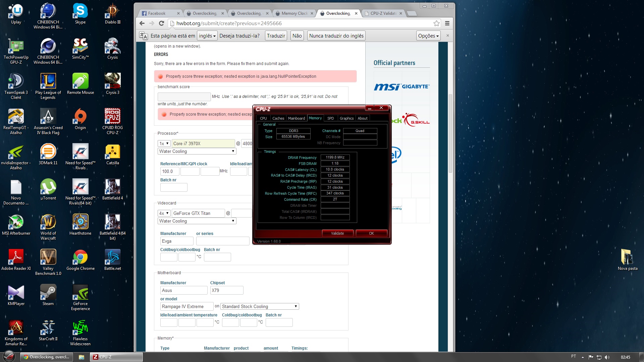Open videocard Water Cooling dropdown
644x362 pixels.
pyautogui.click(x=197, y=221)
